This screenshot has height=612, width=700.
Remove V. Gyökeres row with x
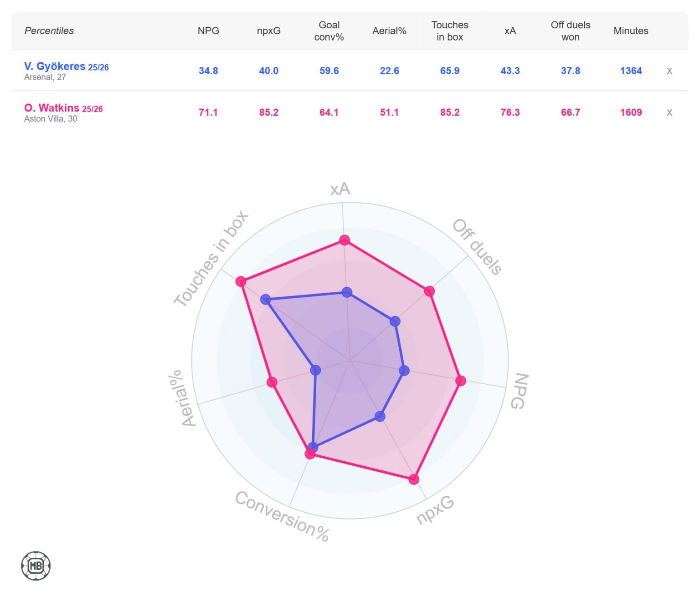[669, 71]
